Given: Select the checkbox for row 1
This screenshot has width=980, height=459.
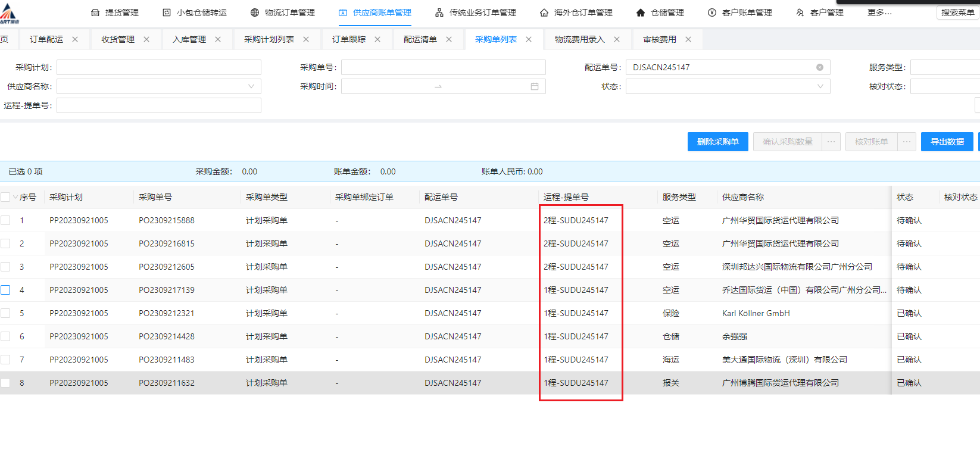Looking at the screenshot, I should click(x=6, y=220).
